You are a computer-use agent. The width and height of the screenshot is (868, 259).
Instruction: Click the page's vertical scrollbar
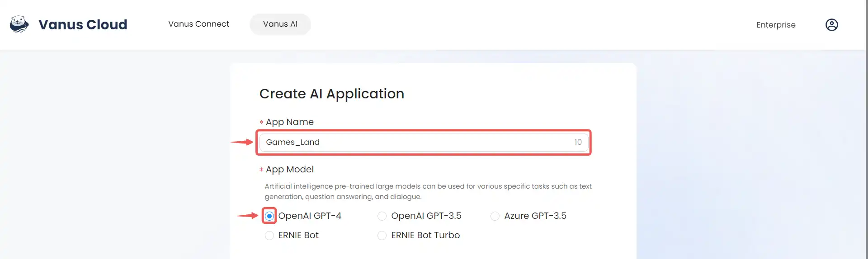[866, 129]
